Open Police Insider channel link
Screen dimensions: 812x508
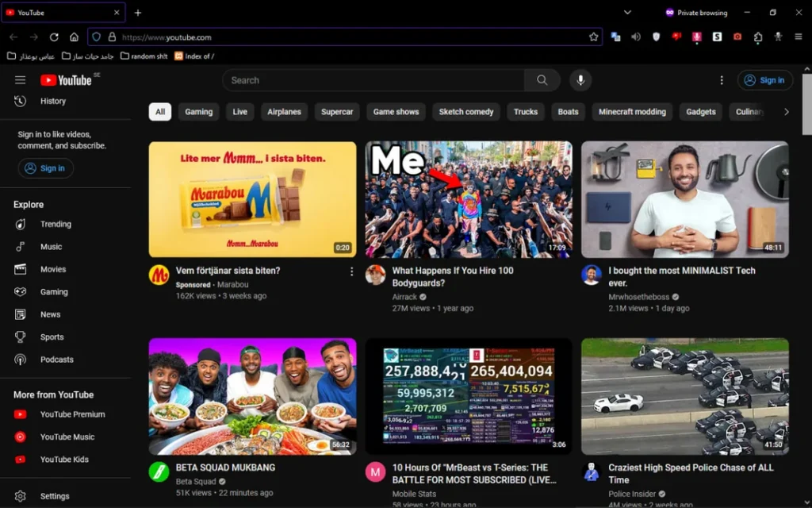(632, 494)
